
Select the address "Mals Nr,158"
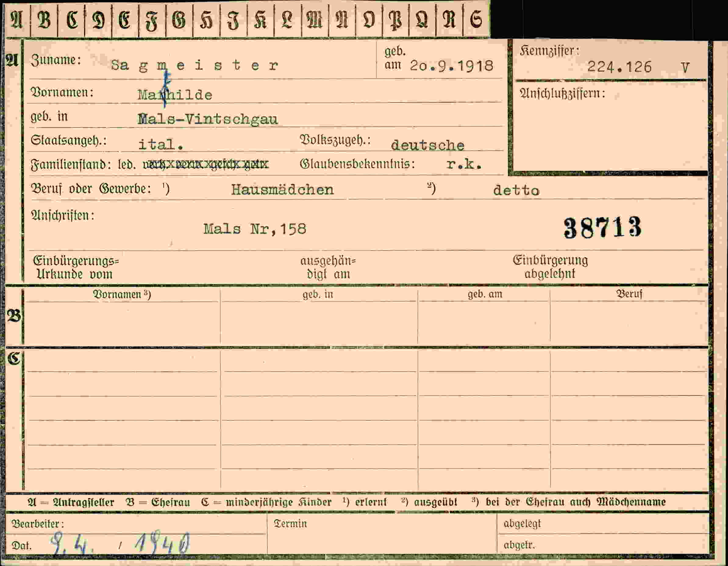(255, 229)
